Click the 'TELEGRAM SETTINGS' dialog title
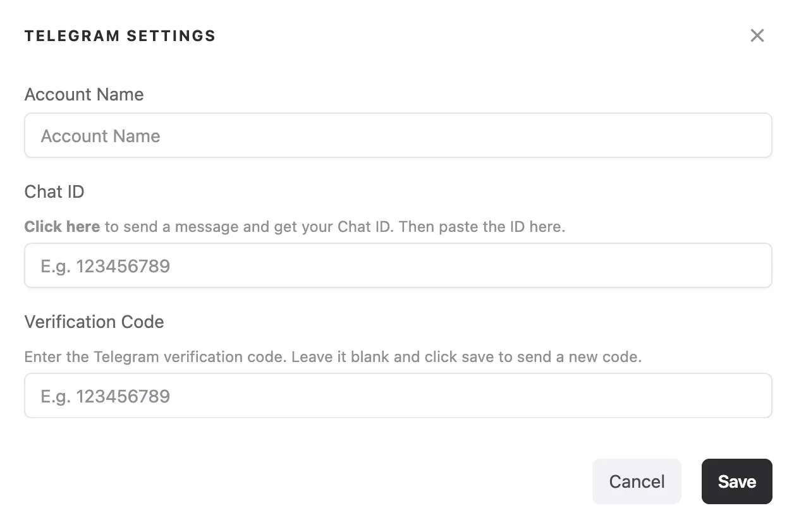 120,36
